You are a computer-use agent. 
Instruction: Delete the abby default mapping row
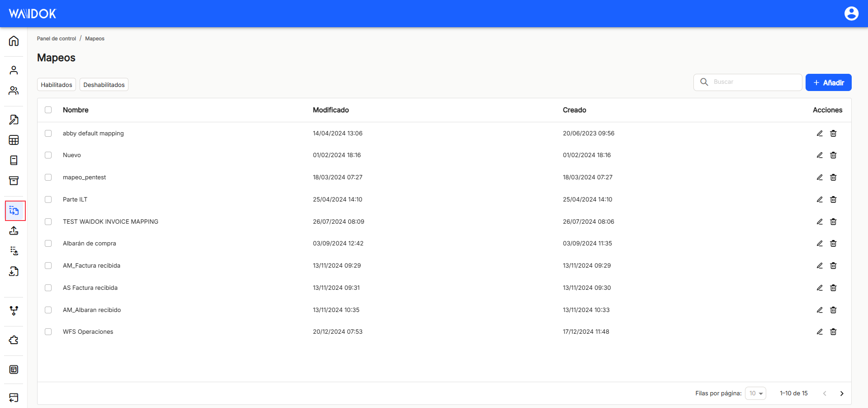pyautogui.click(x=833, y=133)
